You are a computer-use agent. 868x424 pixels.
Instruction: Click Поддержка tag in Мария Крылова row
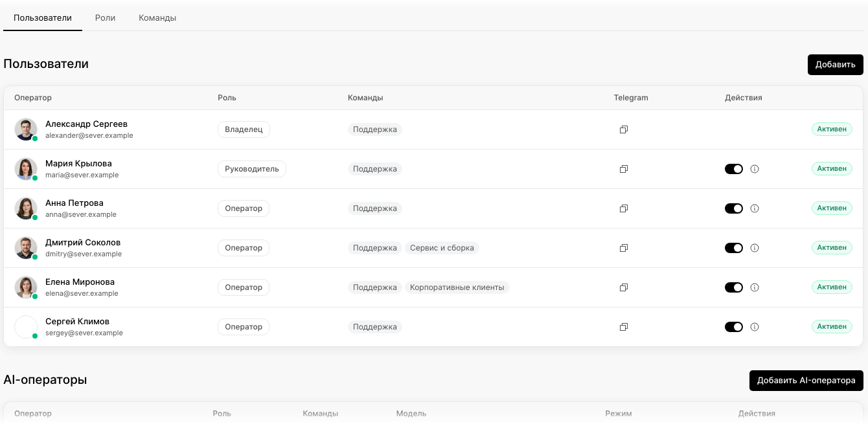(375, 169)
